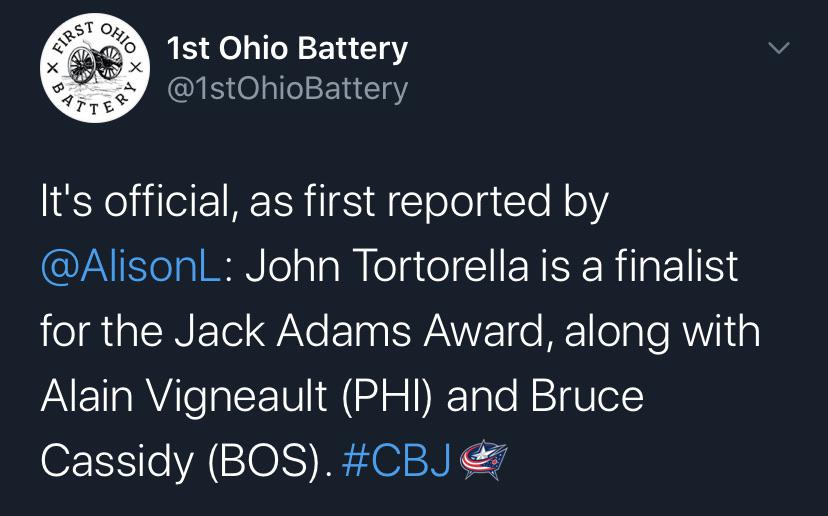
Task: Click the 'Bruce' word in tweet
Action: (587, 396)
